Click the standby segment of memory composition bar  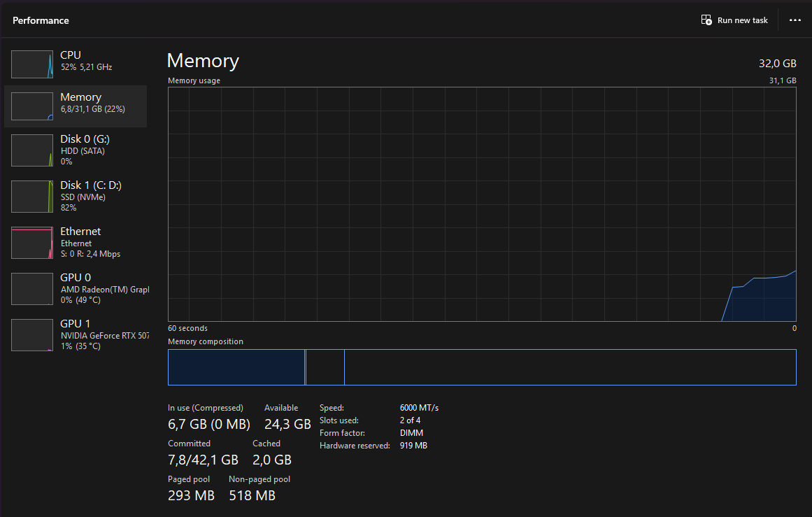pyautogui.click(x=325, y=367)
